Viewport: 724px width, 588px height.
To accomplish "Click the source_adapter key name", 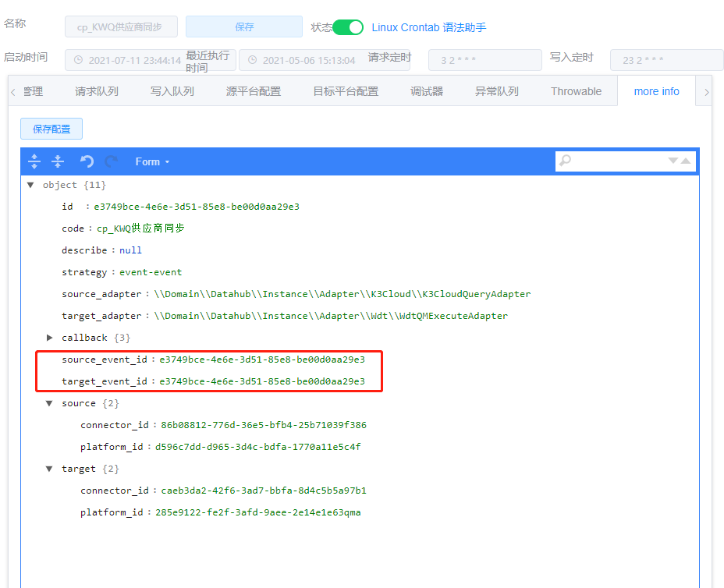I will 101,294.
